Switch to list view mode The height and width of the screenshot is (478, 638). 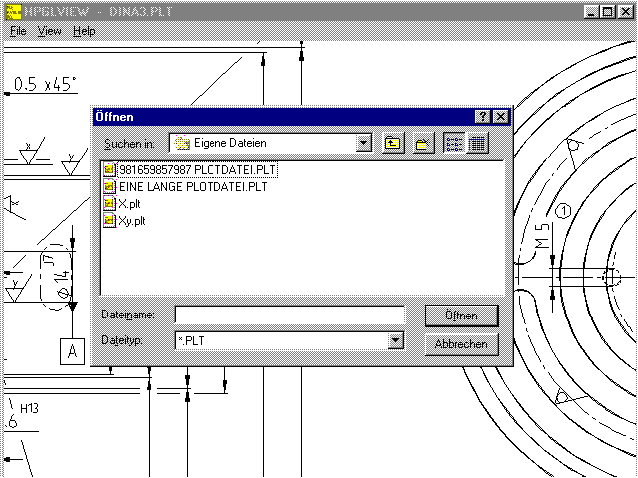[x=454, y=144]
